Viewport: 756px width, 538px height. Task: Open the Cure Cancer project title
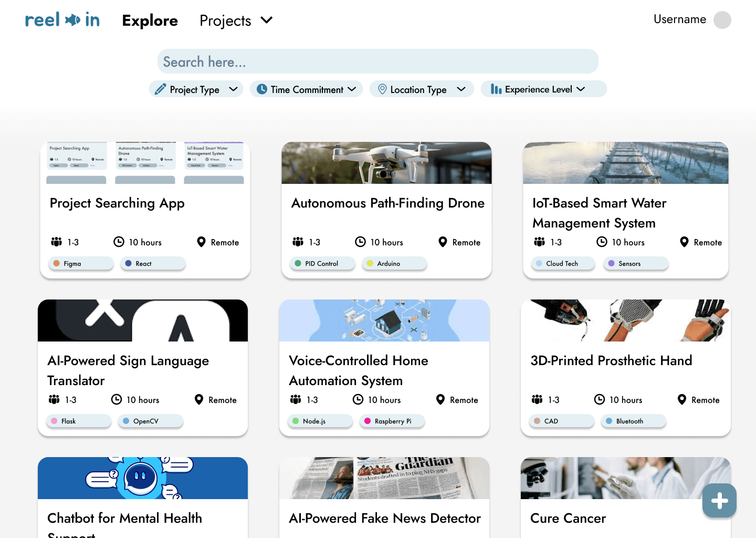tap(568, 518)
